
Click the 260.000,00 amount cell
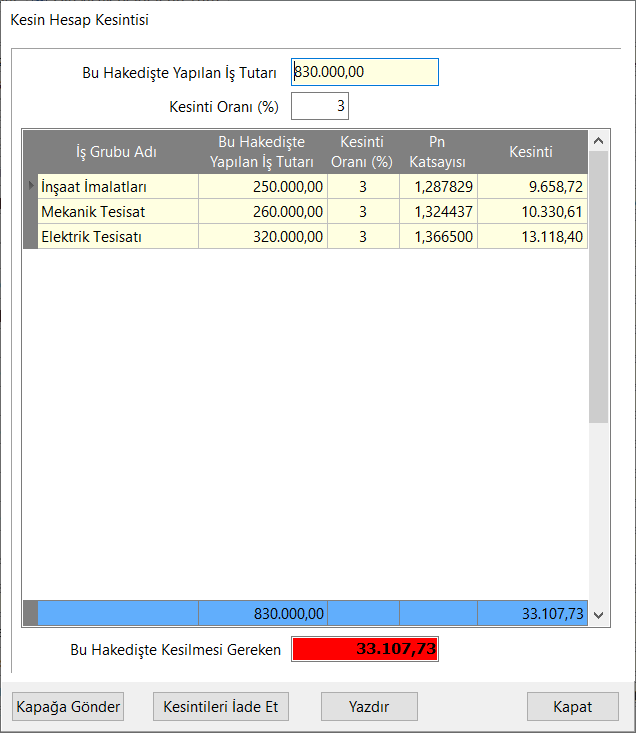coord(263,211)
